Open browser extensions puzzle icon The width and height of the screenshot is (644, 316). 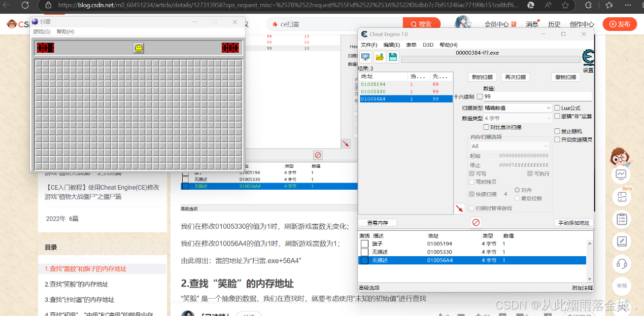(x=588, y=5)
